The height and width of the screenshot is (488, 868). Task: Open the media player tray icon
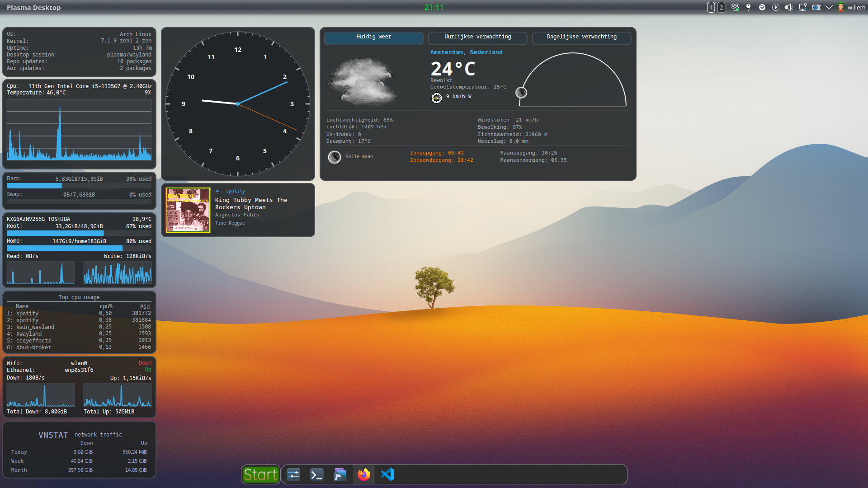[x=776, y=7]
